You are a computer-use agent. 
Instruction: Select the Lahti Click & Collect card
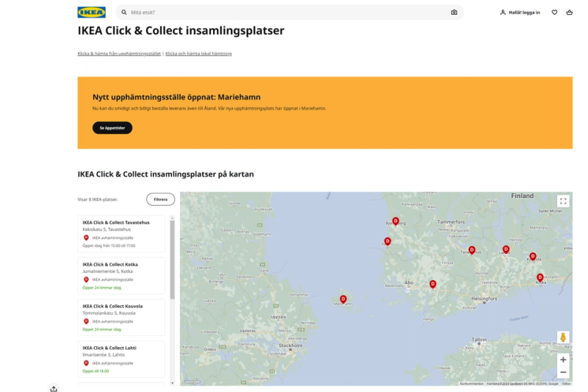[121, 359]
